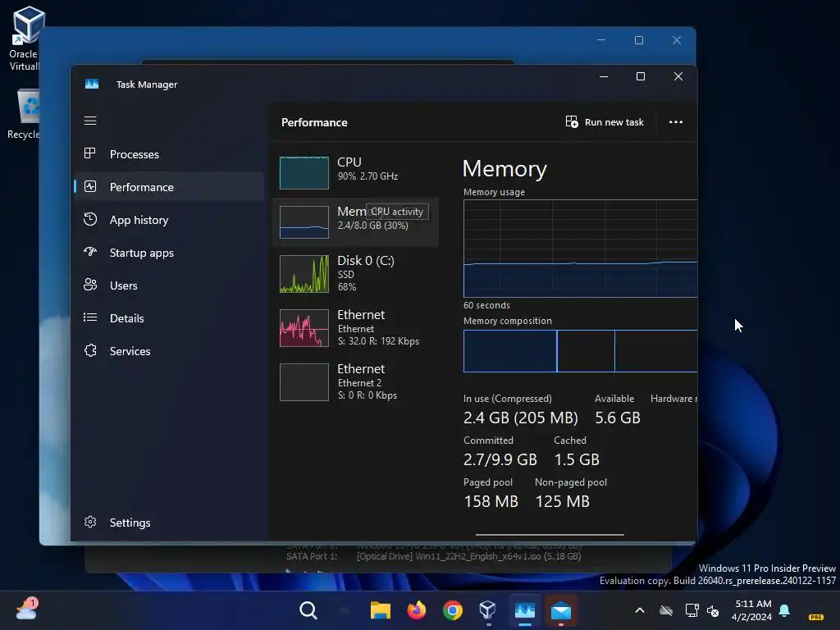Click the PRE insider badge tray icon
This screenshot has height=630, width=840.
pyautogui.click(x=816, y=617)
